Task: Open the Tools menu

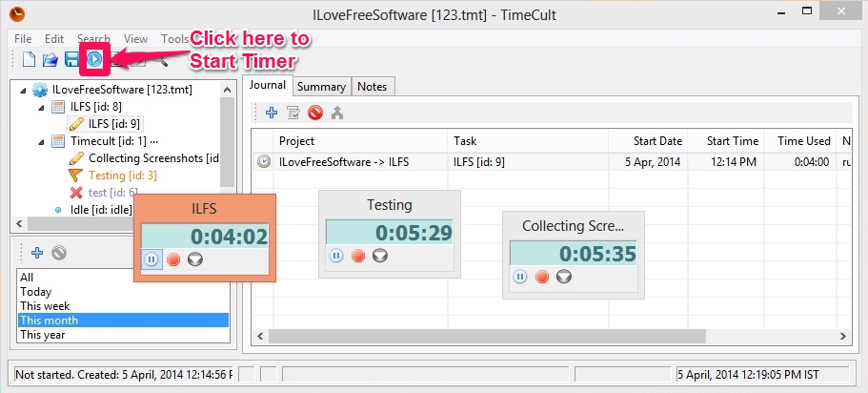Action: (x=174, y=39)
